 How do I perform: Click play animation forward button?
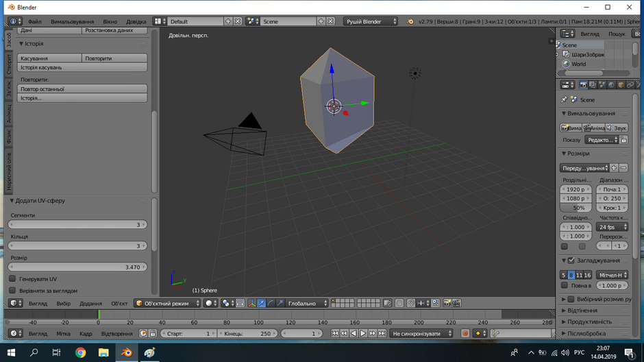[363, 334]
